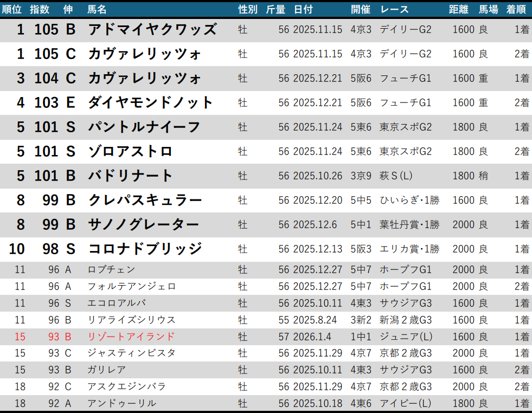Open the バドリナート horse entry
Image resolution: width=532 pixels, height=413 pixels.
coord(130,176)
